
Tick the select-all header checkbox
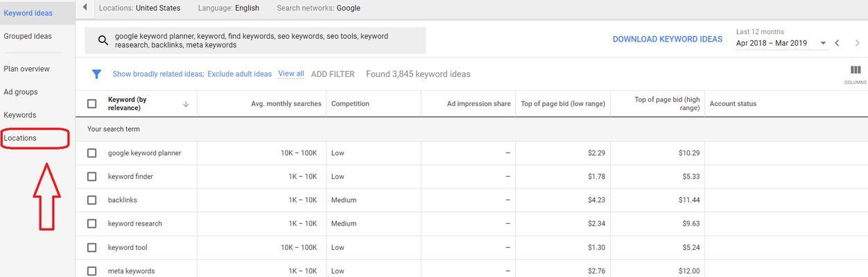pyautogui.click(x=92, y=104)
